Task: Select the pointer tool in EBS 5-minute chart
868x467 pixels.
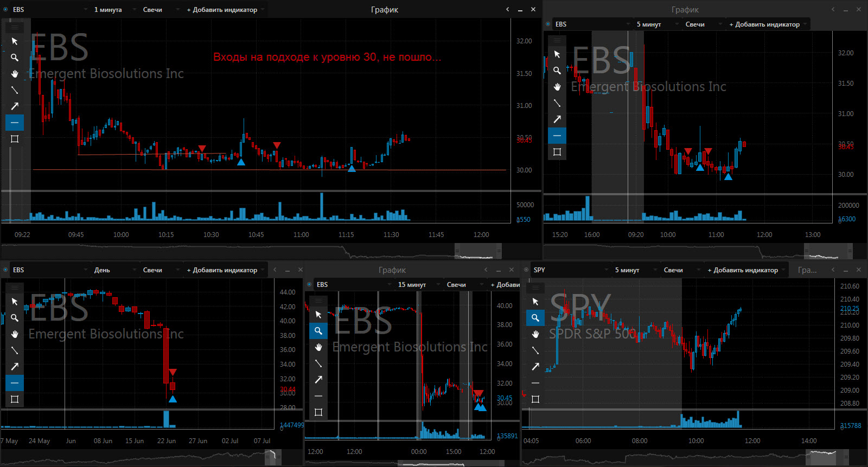Action: [557, 54]
